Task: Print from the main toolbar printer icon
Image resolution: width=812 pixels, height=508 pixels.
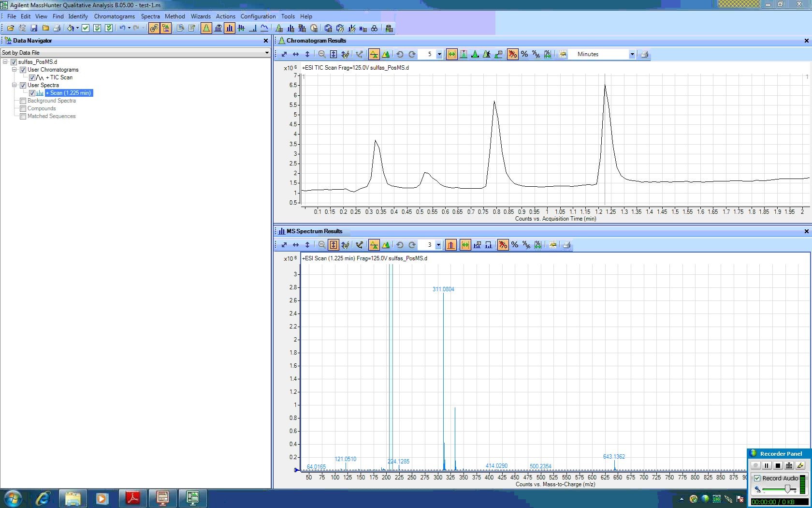Action: click(x=57, y=28)
